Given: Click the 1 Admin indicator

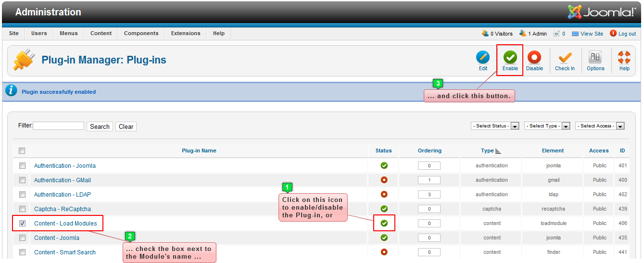Looking at the screenshot, I should pyautogui.click(x=533, y=34).
